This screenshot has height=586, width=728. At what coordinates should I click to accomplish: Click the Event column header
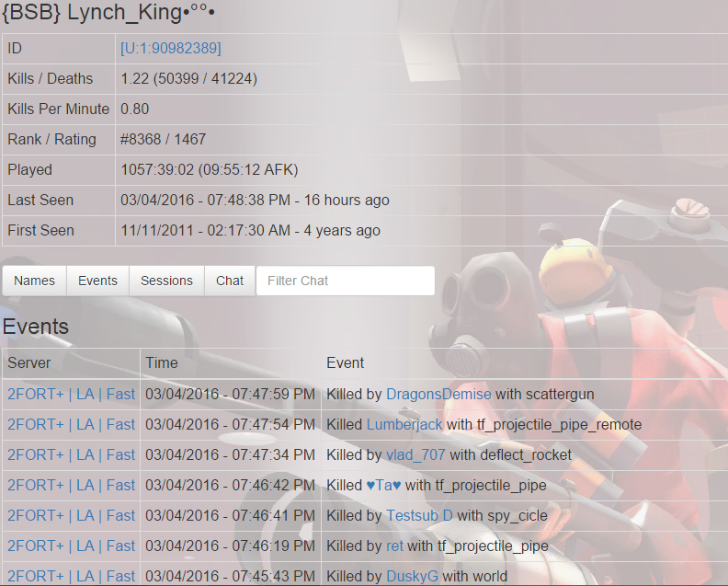(345, 362)
